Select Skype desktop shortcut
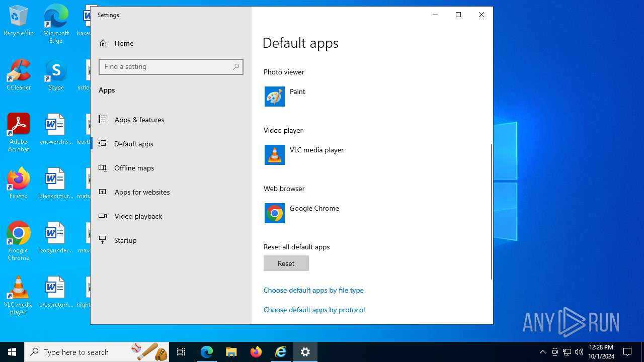 click(x=56, y=75)
